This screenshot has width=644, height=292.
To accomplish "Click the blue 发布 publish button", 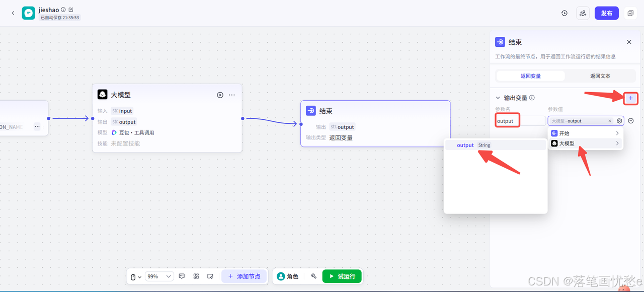I will (x=606, y=13).
